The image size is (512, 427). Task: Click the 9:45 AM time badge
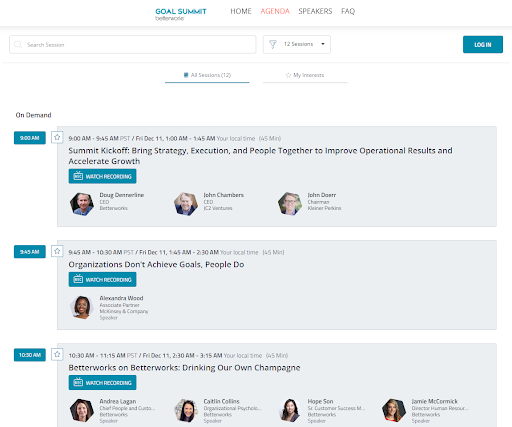(x=30, y=252)
